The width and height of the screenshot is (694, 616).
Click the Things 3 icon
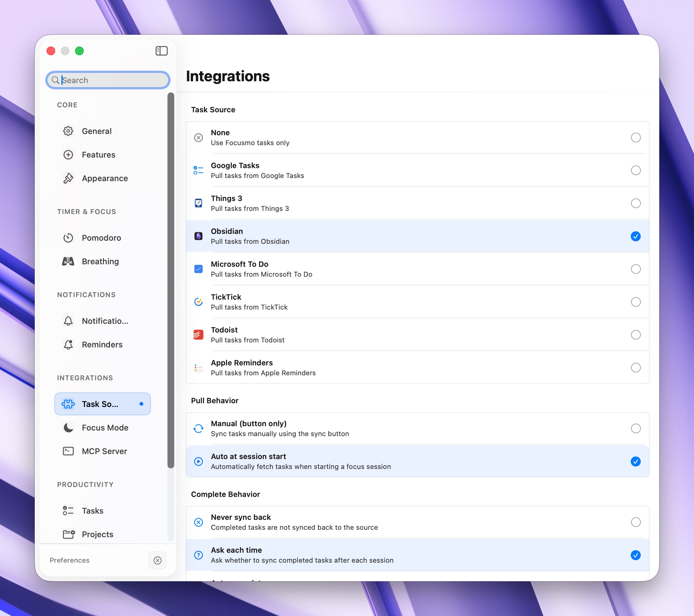pos(199,203)
